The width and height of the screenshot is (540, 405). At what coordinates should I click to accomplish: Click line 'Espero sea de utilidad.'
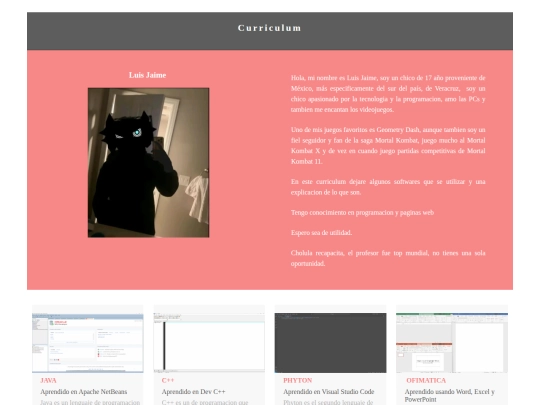(x=321, y=233)
